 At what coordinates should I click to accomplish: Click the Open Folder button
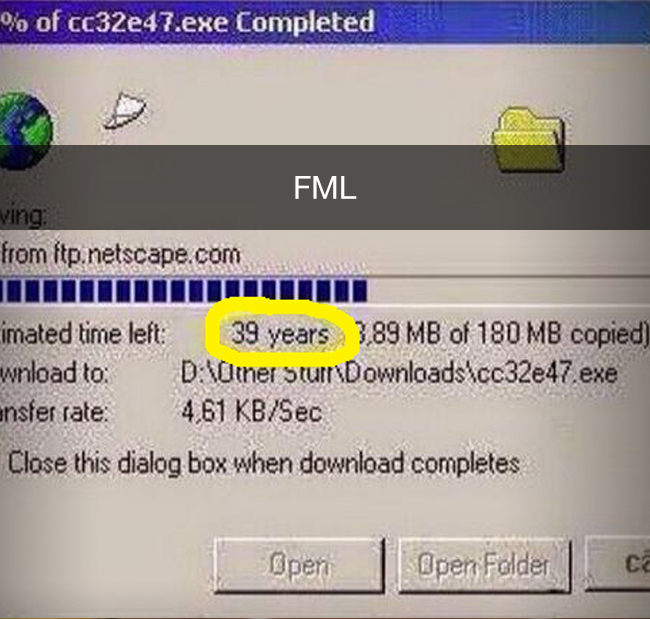pos(484,566)
